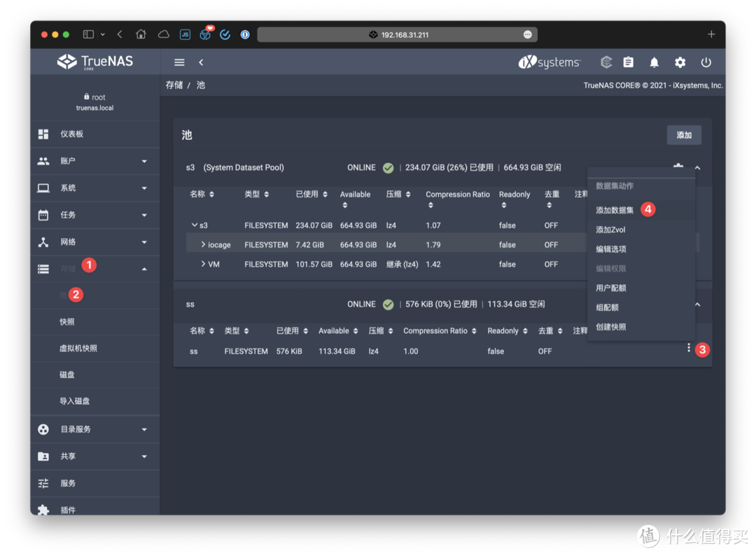The height and width of the screenshot is (555, 756).
Task: Click the 'iocage' dataset name
Action: [219, 245]
